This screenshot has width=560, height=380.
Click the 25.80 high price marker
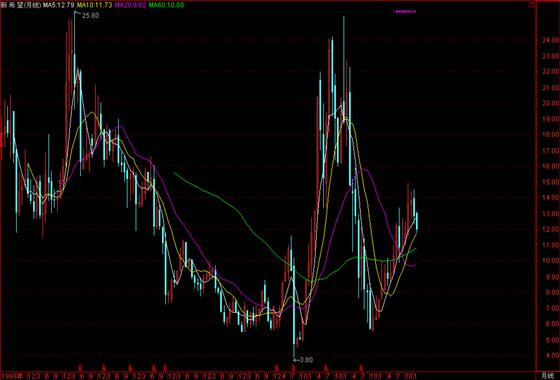pos(90,15)
